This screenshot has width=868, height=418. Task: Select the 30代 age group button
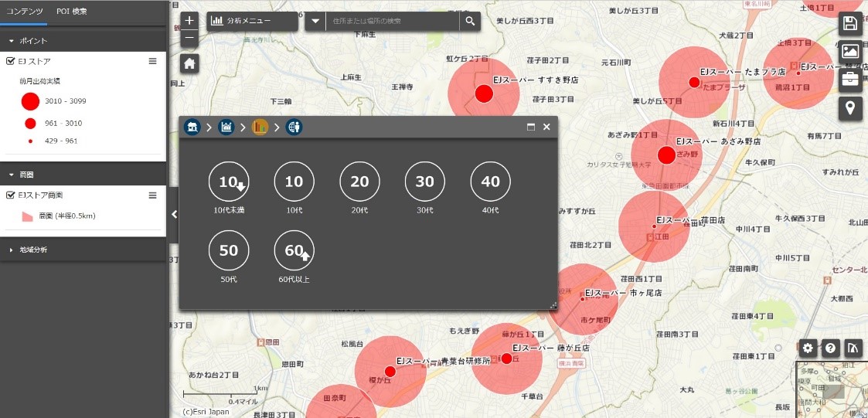425,182
